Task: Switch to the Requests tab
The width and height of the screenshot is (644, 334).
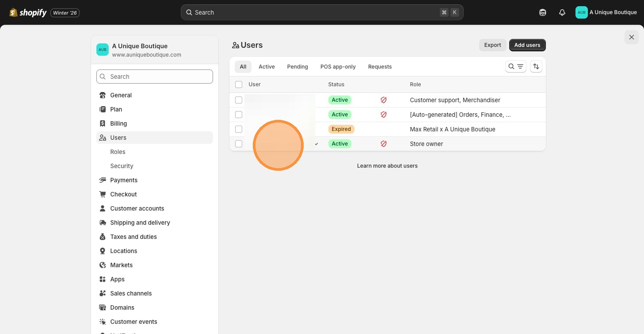Action: pos(380,67)
